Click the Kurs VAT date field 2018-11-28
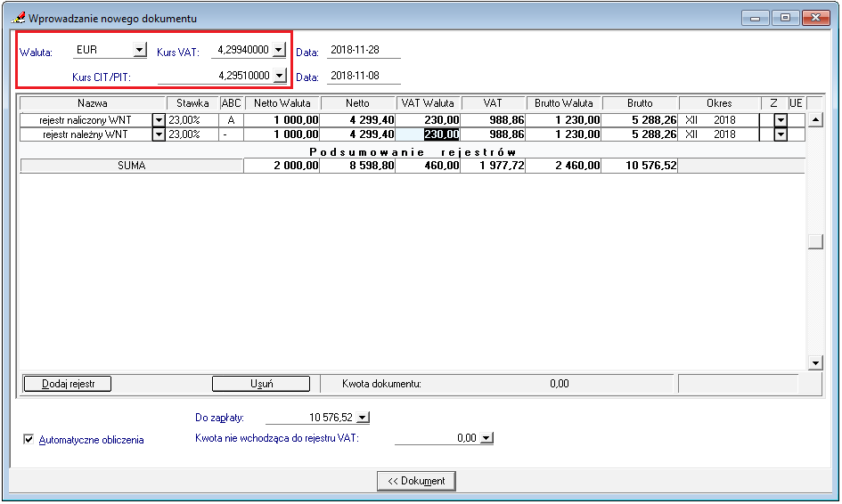 (364, 50)
